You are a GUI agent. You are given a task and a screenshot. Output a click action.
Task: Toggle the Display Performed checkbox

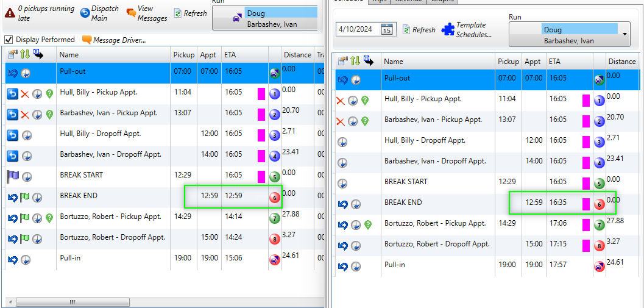pyautogui.click(x=8, y=40)
